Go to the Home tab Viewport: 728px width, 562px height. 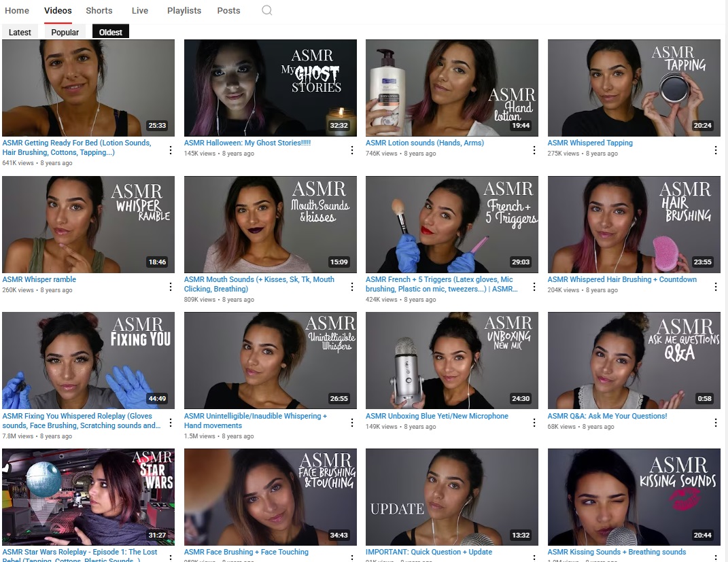tap(17, 11)
